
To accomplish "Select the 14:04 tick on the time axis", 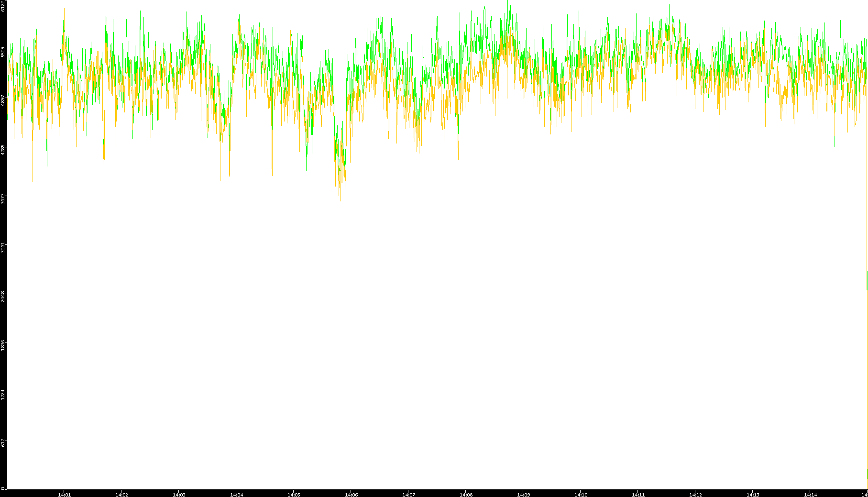I will (236, 495).
